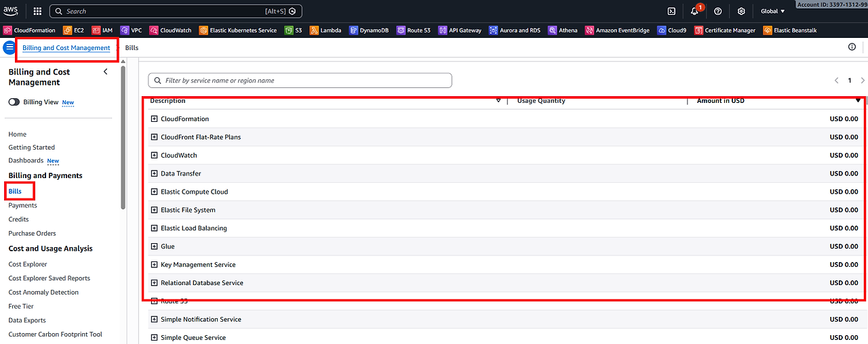Go to next page of bills
This screenshot has width=868, height=344.
coord(863,81)
